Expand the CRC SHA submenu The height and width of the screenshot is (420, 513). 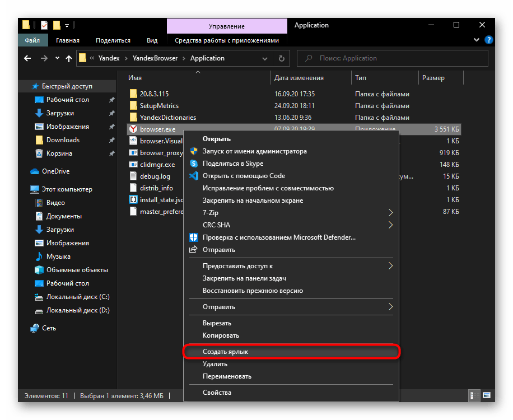(x=390, y=225)
